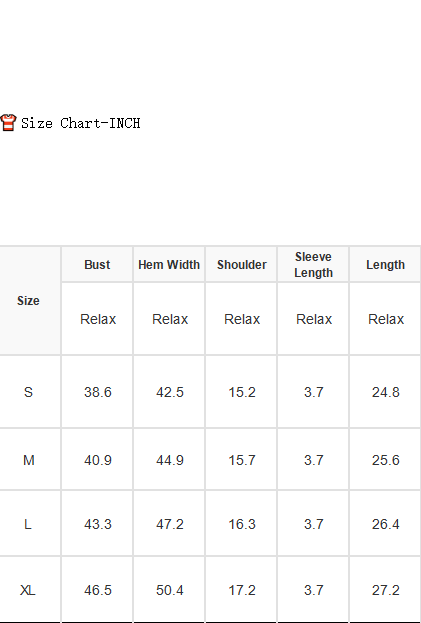Click the Relax cell under Length
Image resolution: width=421 pixels, height=623 pixels.
[x=386, y=319]
